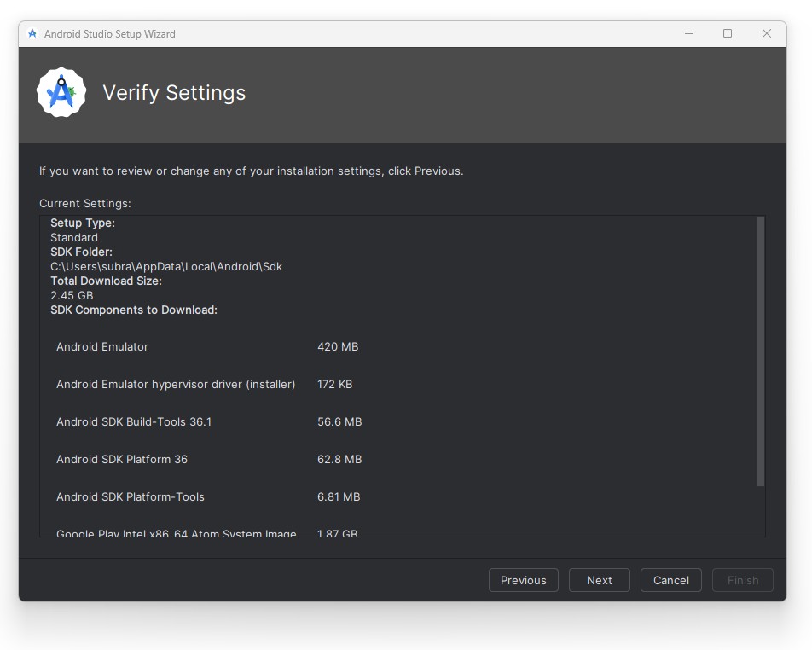Select Android SDK Build-Tools 36.1 entry
The image size is (812, 650).
[134, 422]
